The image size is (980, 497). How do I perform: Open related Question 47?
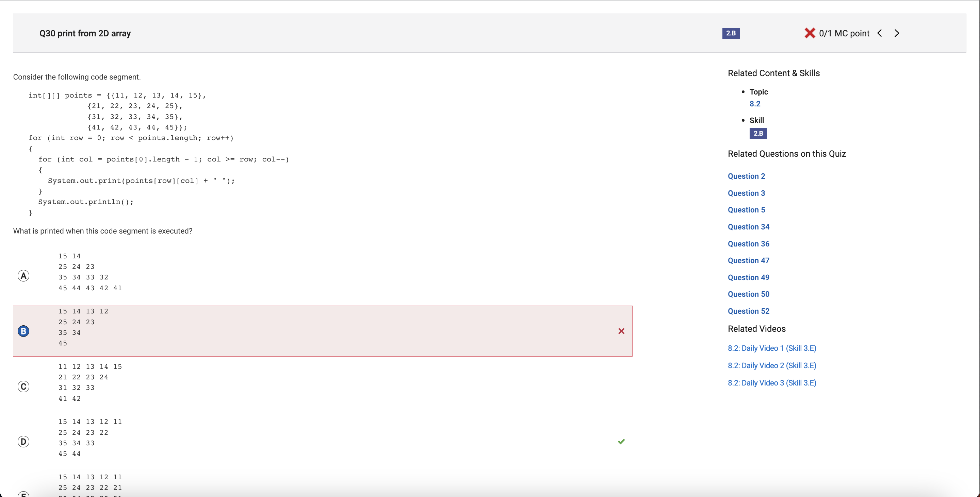coord(748,260)
